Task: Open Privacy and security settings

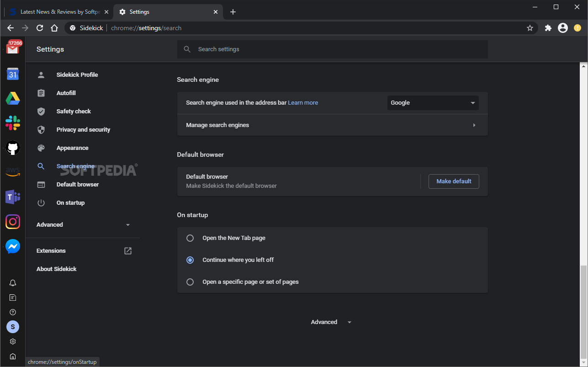Action: point(83,130)
